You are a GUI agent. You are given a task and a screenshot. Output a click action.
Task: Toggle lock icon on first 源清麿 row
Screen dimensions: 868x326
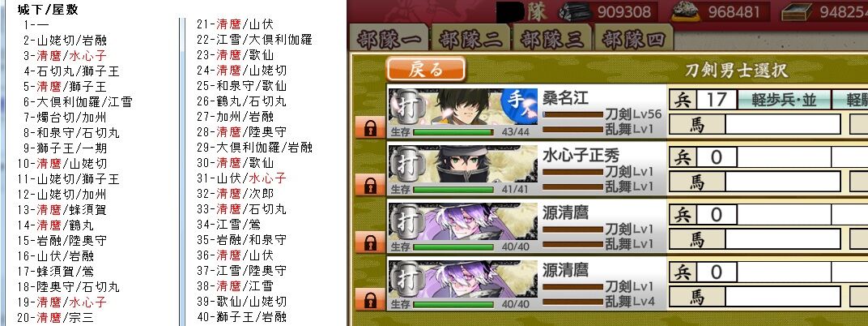(370, 242)
